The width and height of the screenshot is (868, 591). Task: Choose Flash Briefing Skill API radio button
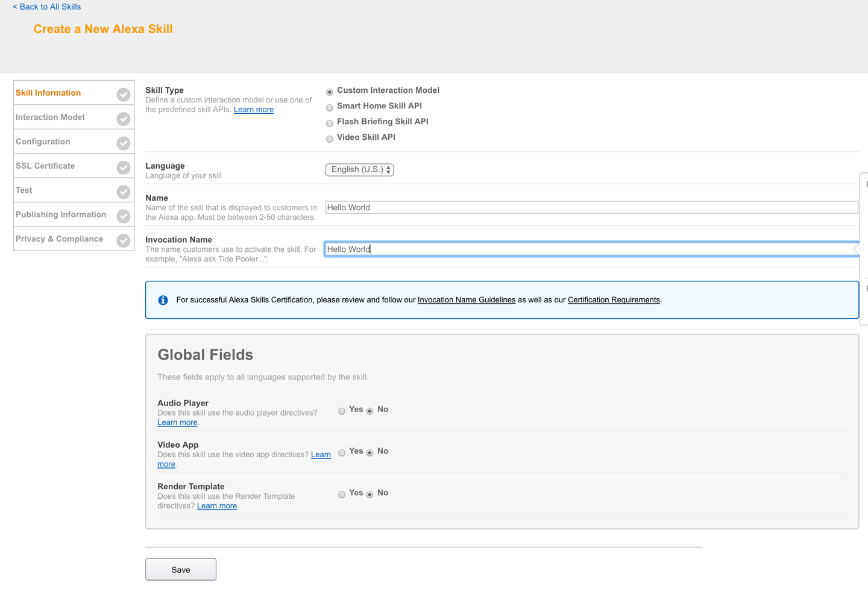[x=330, y=124]
